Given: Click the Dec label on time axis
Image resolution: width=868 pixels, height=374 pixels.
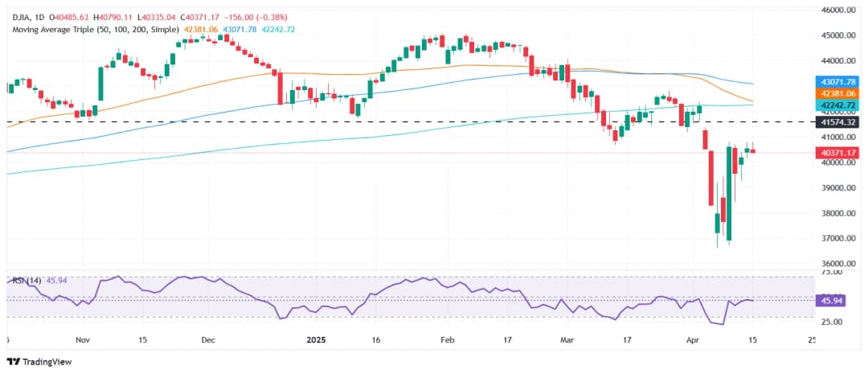Looking at the screenshot, I should [x=208, y=341].
